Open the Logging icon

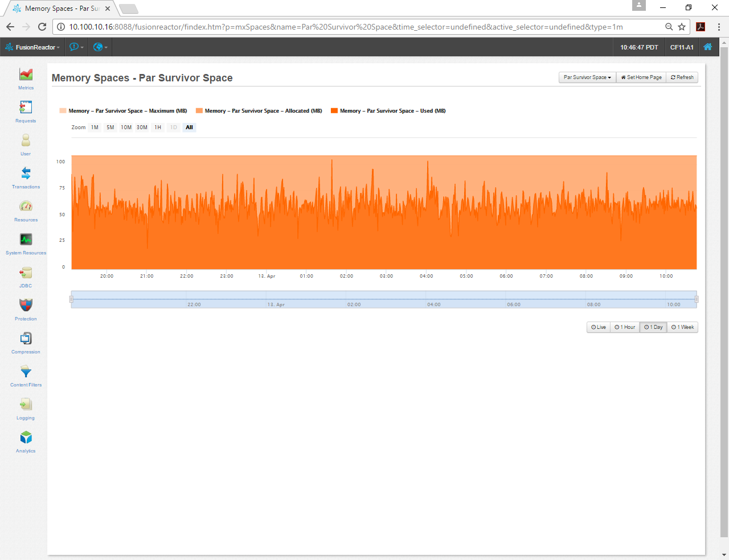coord(26,404)
